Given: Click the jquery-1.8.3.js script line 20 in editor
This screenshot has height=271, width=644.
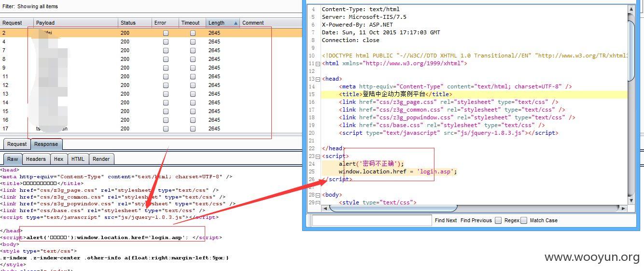Looking at the screenshot, I should [448, 133].
